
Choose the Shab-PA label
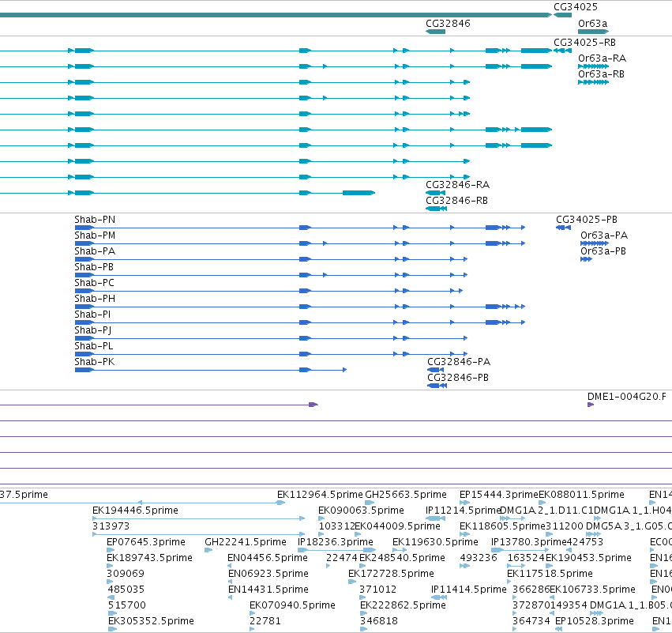(x=95, y=251)
